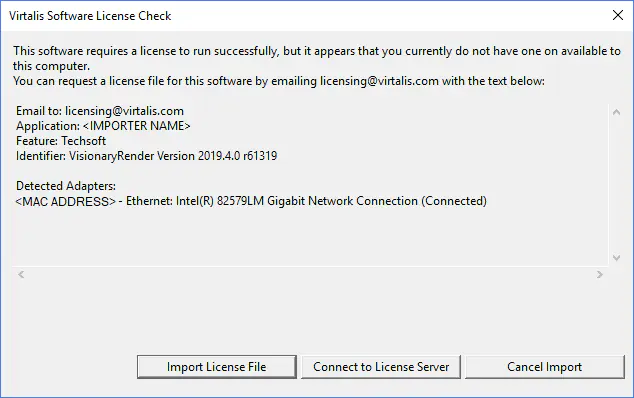Click the 'Feature: Techsoft' line
Screen dimensions: 634x398
pos(61,141)
